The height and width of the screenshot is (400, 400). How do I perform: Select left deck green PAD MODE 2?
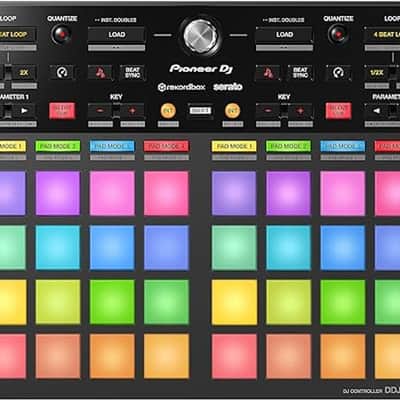(x=58, y=146)
